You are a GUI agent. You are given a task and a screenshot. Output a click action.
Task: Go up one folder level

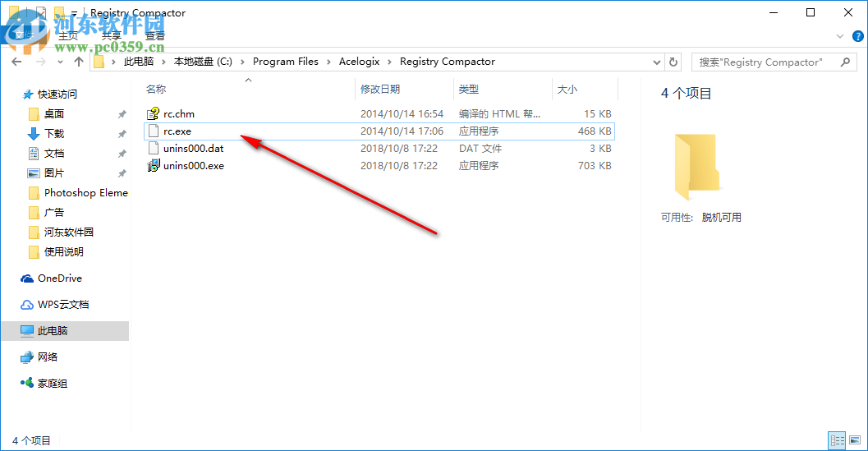(x=79, y=62)
